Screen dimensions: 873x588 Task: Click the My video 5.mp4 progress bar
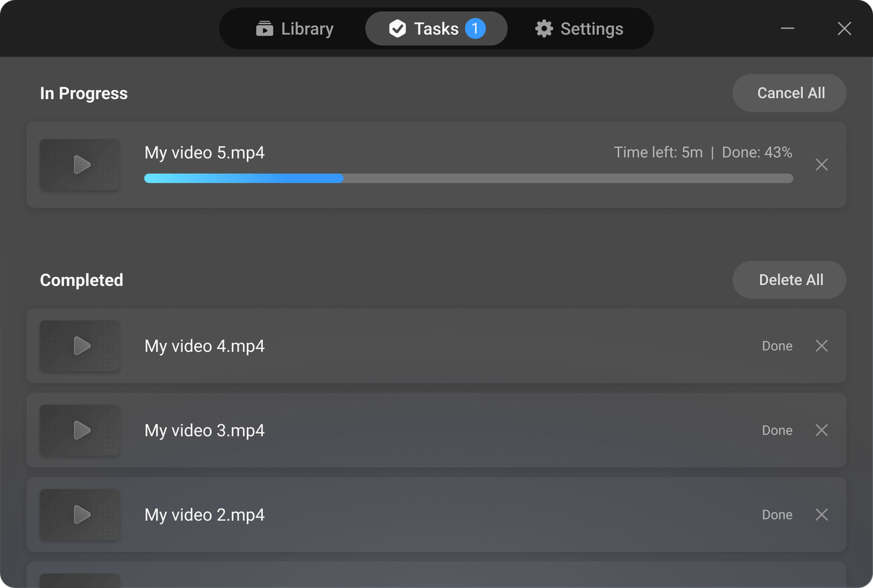tap(469, 178)
